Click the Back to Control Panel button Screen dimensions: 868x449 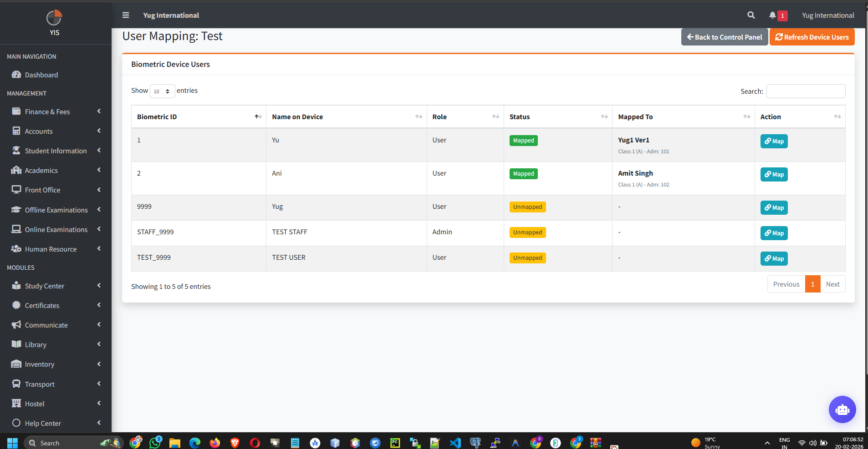click(724, 37)
